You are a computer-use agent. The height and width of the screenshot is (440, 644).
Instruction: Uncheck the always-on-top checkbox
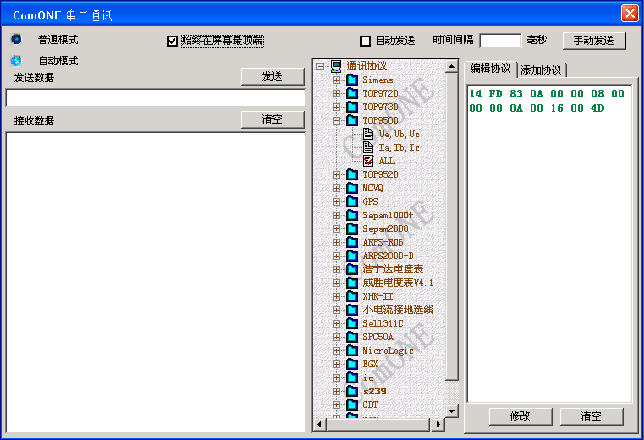172,41
